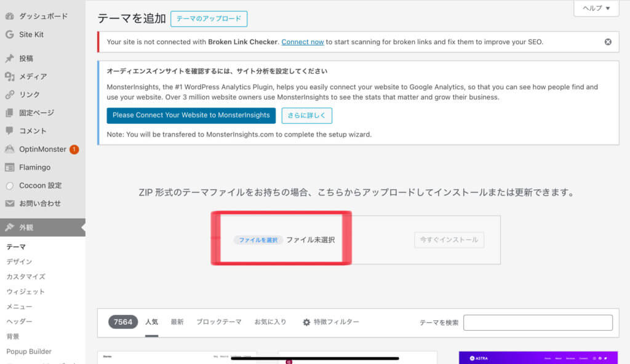Click the Flamingo menu icon
630x364 pixels.
click(10, 167)
